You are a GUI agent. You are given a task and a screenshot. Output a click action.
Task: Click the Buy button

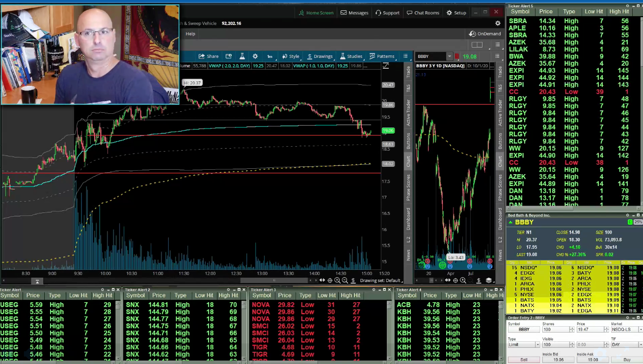coord(627,360)
